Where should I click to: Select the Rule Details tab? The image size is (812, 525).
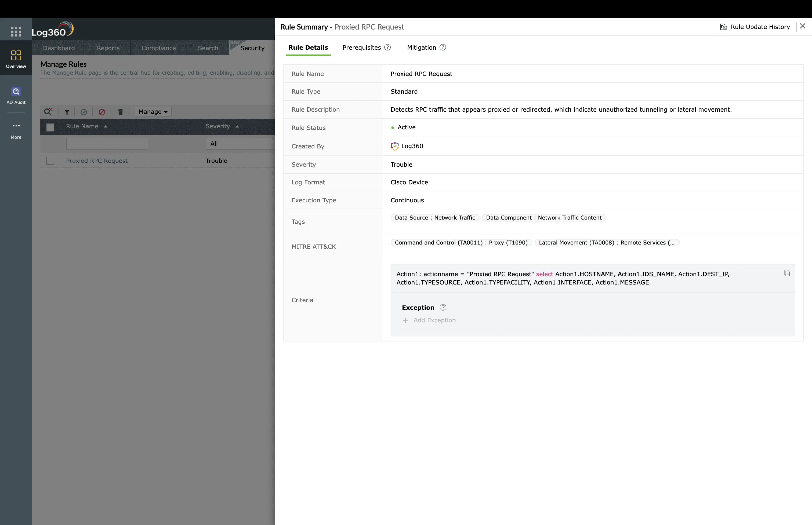(308, 48)
